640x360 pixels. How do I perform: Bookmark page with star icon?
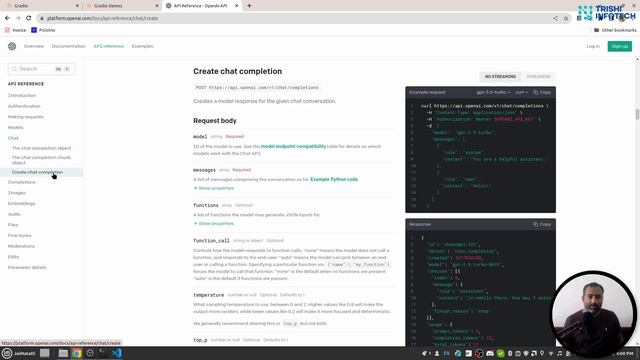click(566, 18)
